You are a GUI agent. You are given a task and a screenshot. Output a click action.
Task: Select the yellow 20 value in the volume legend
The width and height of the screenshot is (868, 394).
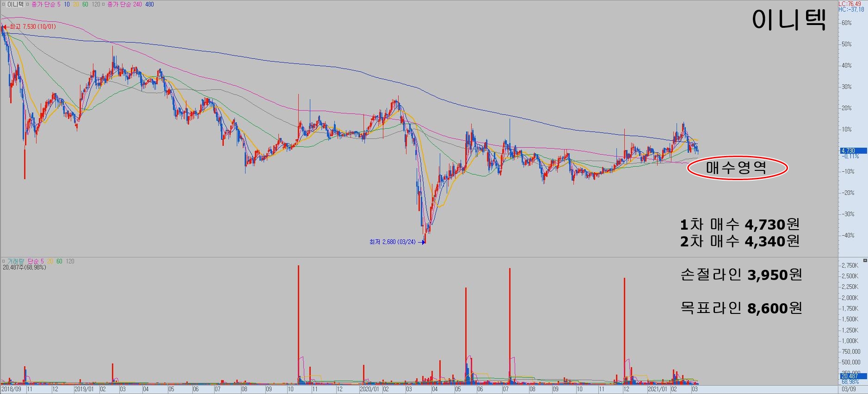coord(50,261)
